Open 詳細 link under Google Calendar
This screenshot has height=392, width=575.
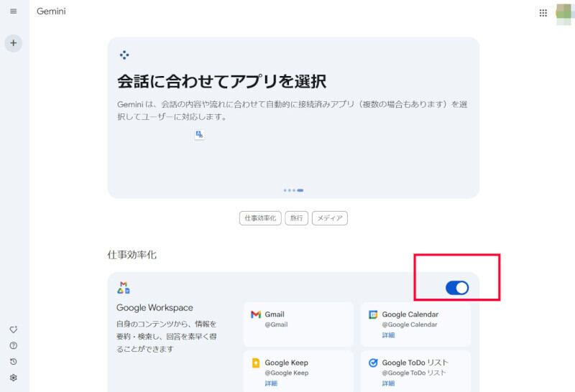click(x=388, y=335)
